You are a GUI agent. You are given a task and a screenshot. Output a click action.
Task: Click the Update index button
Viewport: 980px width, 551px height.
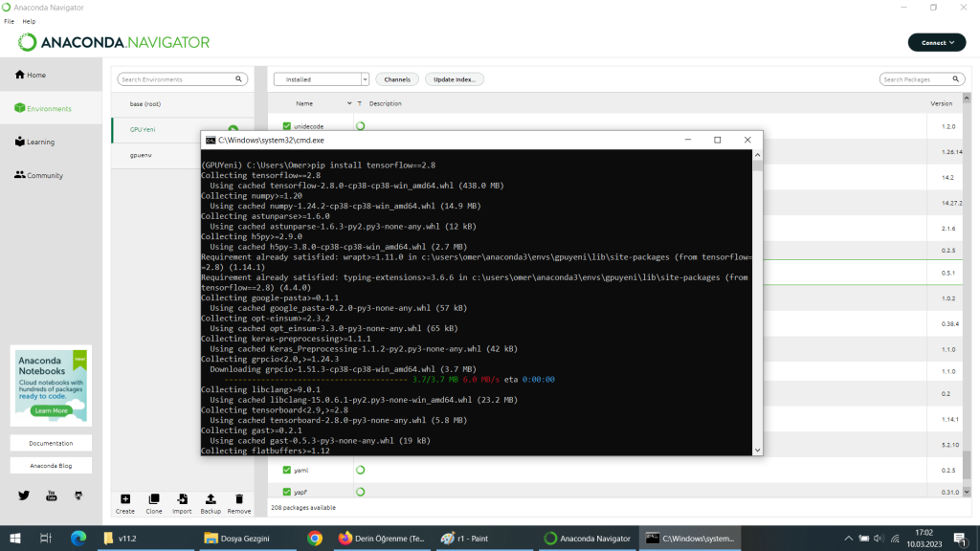[455, 79]
